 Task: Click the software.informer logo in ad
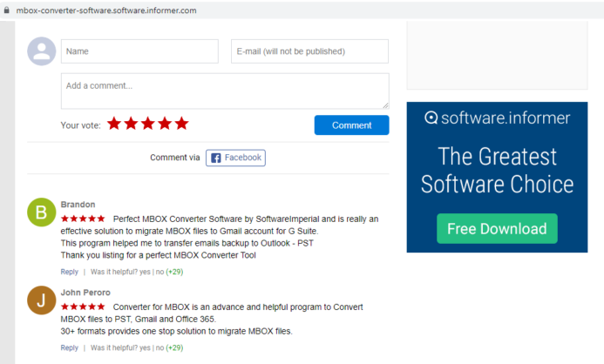pyautogui.click(x=497, y=118)
